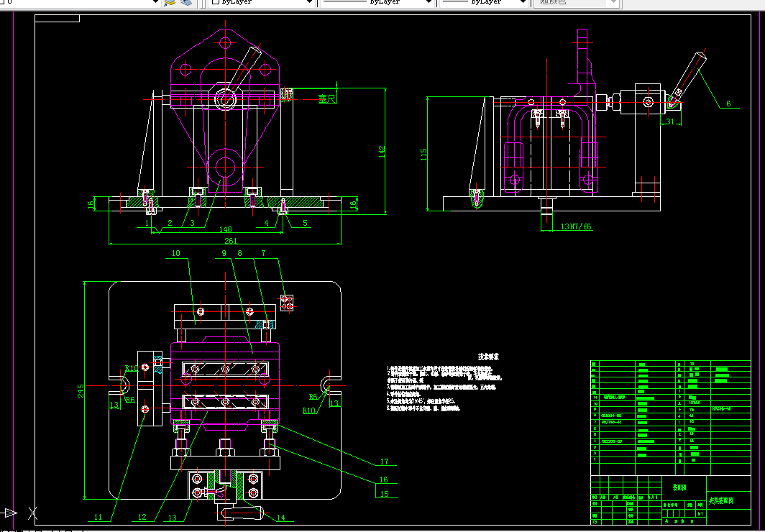Open the greyed plot style dropdown

coord(614,2)
